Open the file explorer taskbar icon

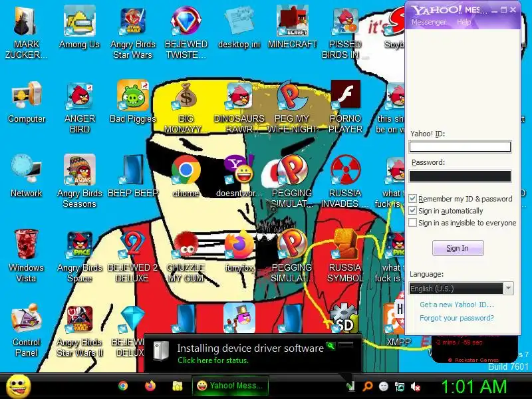[x=177, y=386]
